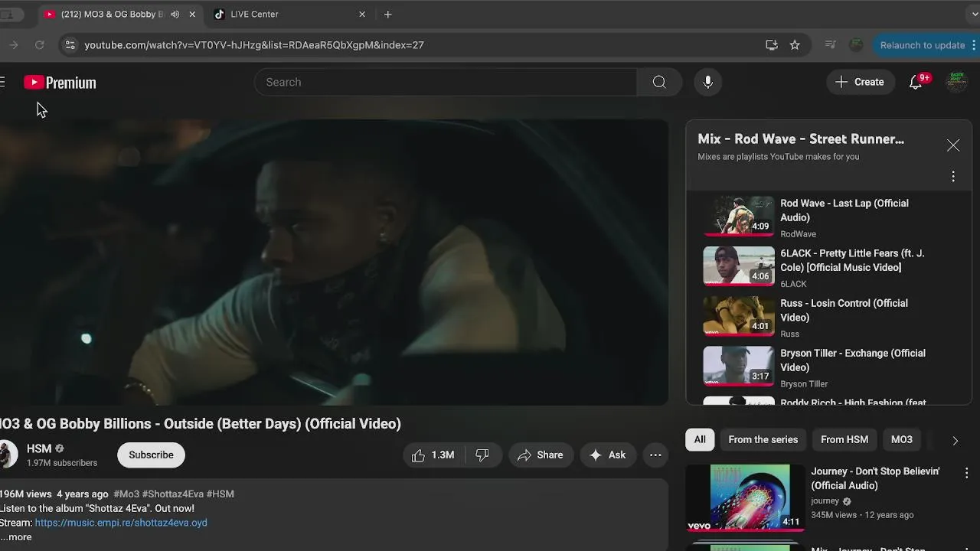The width and height of the screenshot is (980, 551).
Task: Click Journey Don't Stop Believin' title
Action: (875, 478)
